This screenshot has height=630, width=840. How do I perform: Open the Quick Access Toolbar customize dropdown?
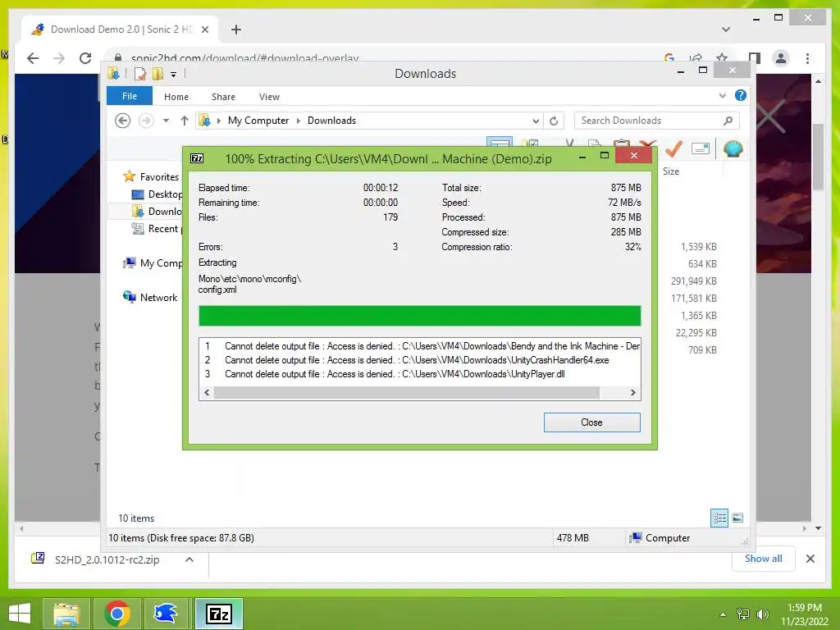point(174,75)
